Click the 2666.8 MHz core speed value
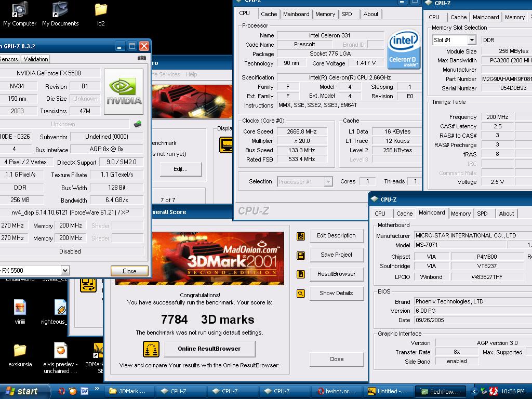Viewport: 532px width, 399px height. click(302, 131)
